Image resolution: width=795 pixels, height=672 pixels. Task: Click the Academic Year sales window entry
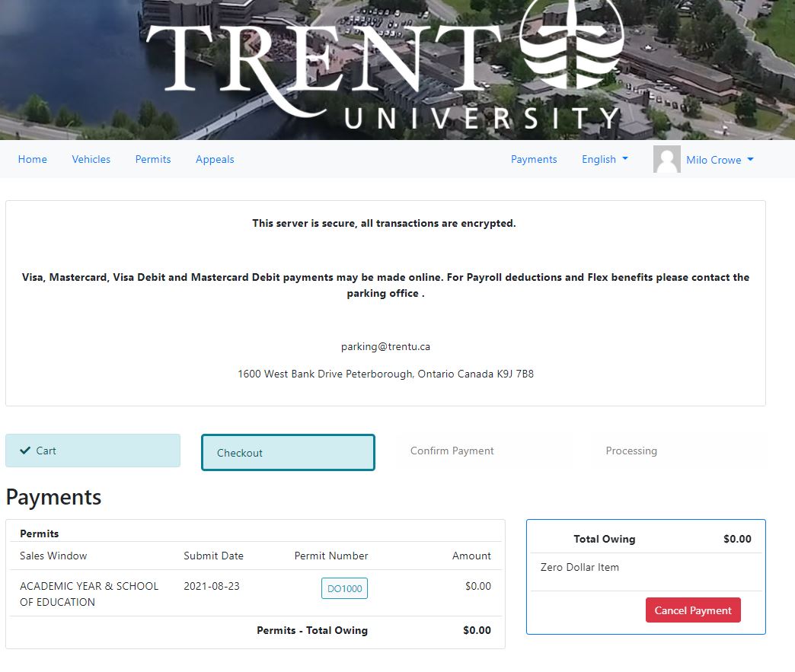(89, 594)
